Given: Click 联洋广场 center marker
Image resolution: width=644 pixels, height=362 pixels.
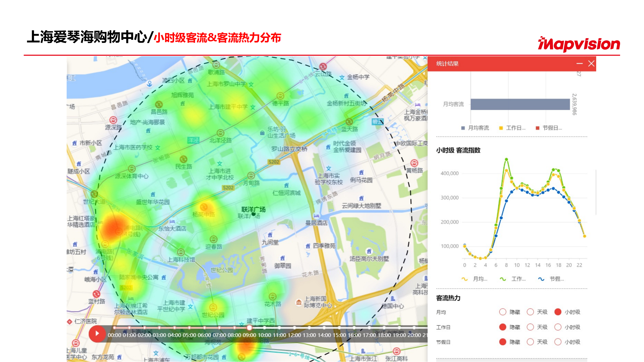Looking at the screenshot, I should pyautogui.click(x=254, y=214).
